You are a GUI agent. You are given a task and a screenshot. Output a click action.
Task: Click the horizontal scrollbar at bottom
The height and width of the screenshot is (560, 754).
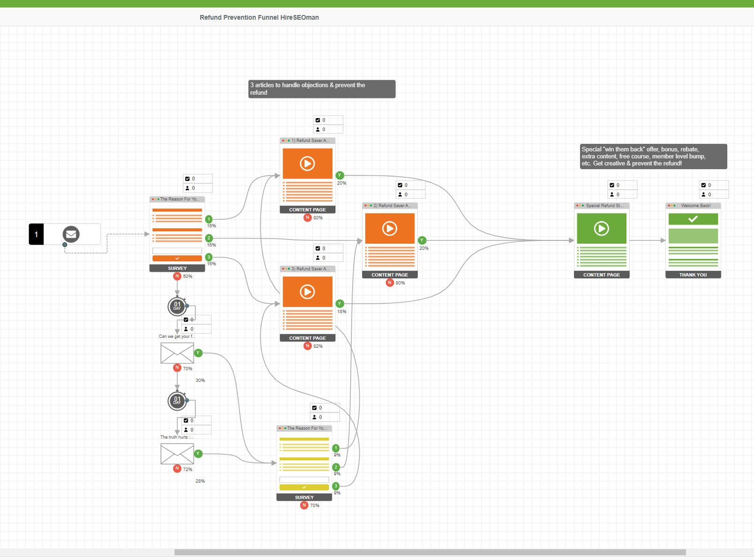[430, 553]
